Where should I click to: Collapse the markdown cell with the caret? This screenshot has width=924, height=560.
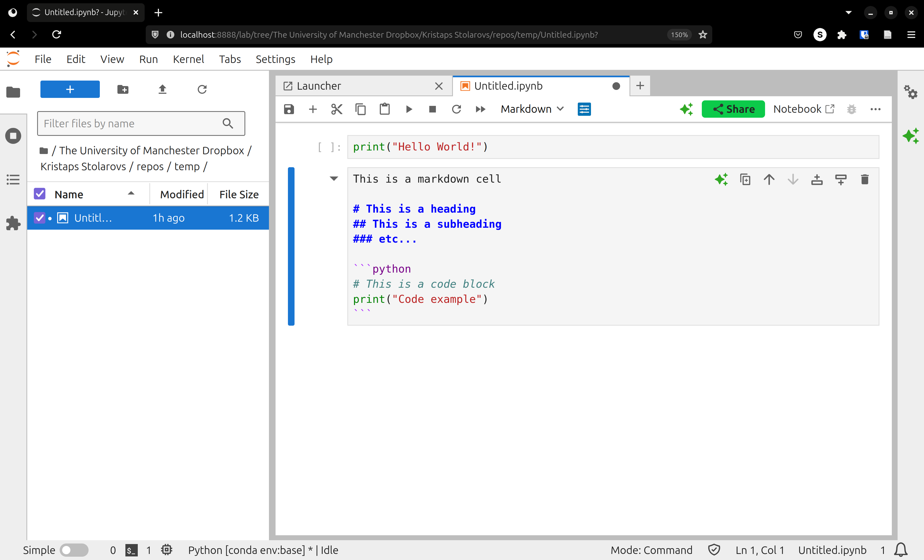334,179
